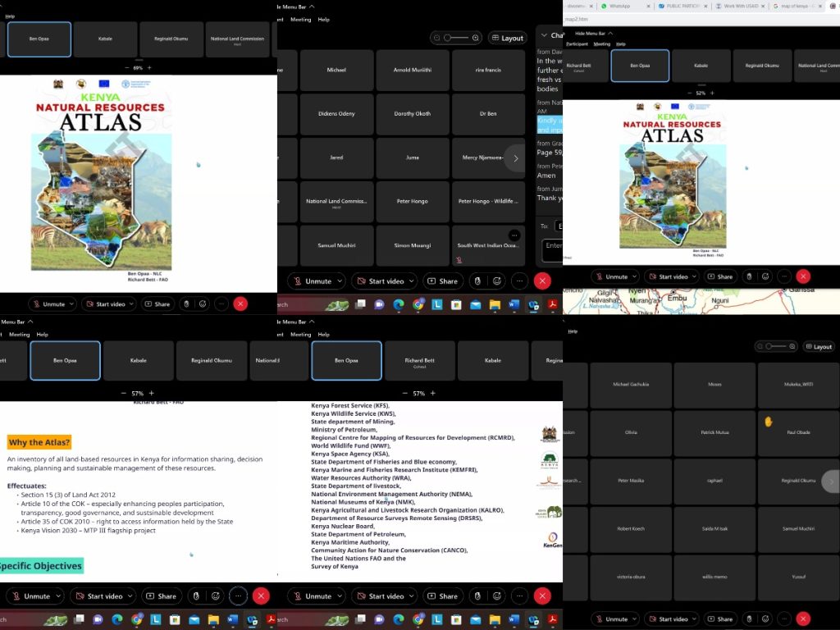
Task: Open more options on South West Indian Ocean tile
Action: [514, 235]
